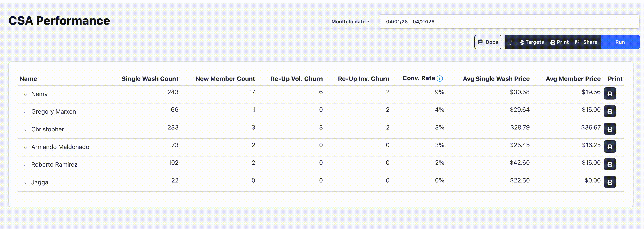Click Christopher's member price $36.67
This screenshot has width=644, height=229.
[x=591, y=127]
